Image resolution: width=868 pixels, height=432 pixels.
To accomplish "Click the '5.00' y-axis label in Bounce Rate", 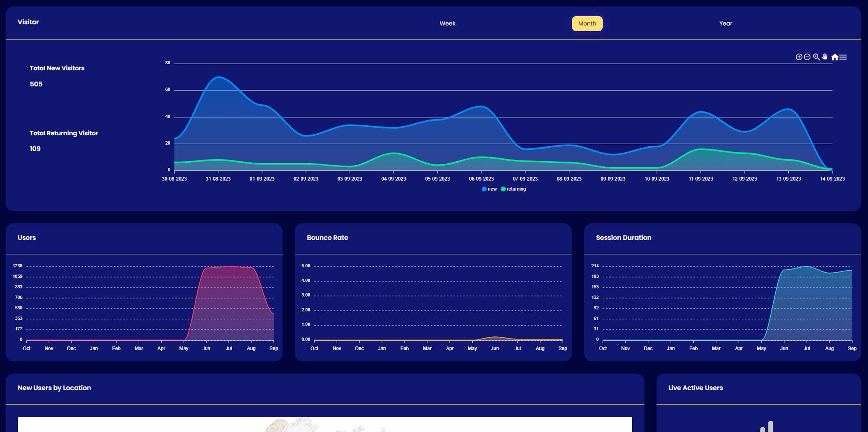I will [x=305, y=266].
